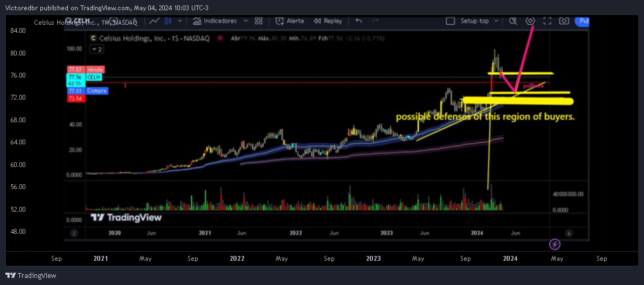The height and width of the screenshot is (285, 644).
Task: Click the purple lightning bolt icon
Action: click(555, 245)
